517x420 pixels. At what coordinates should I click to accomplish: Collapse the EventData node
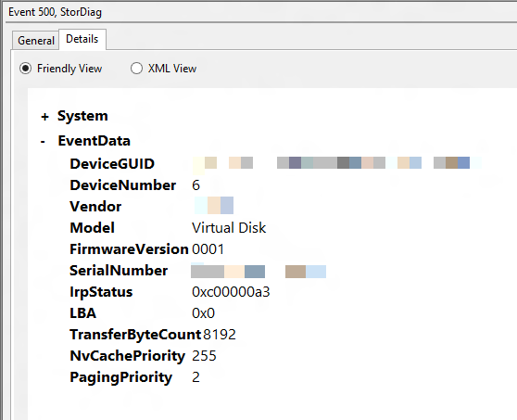tap(43, 142)
